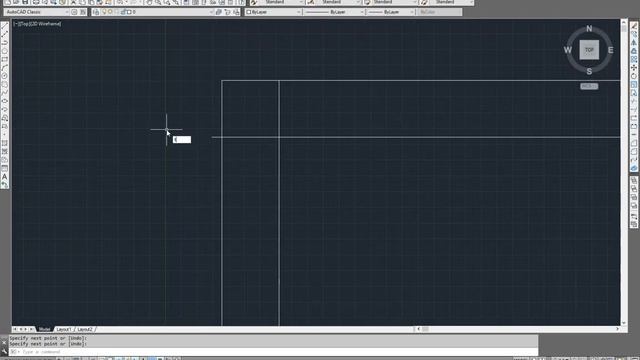Open the Table tool
The image size is (640, 360).
(4, 168)
